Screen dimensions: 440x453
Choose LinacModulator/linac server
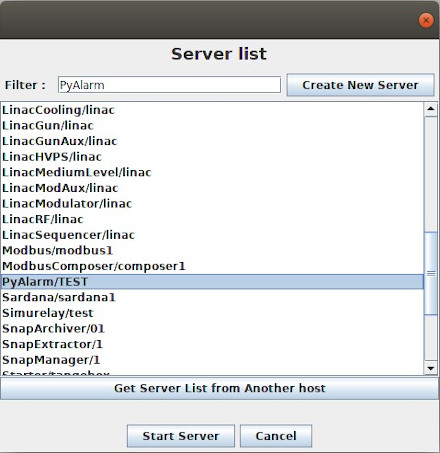point(212,204)
